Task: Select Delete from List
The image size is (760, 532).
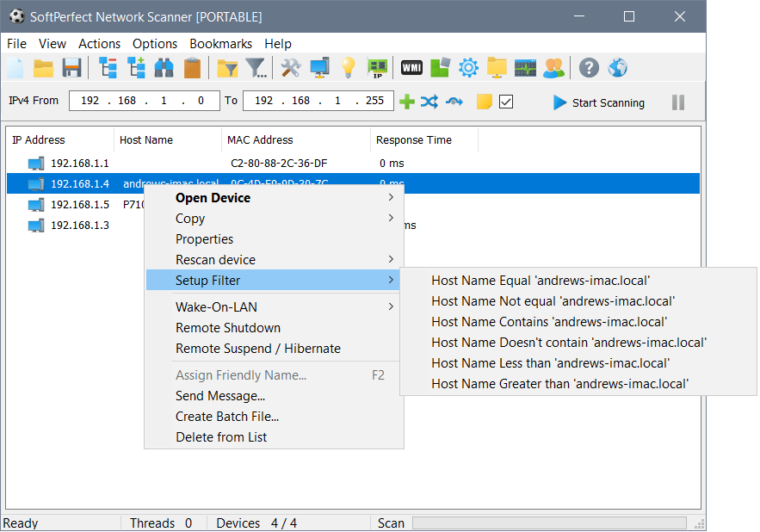Action: pos(275,437)
